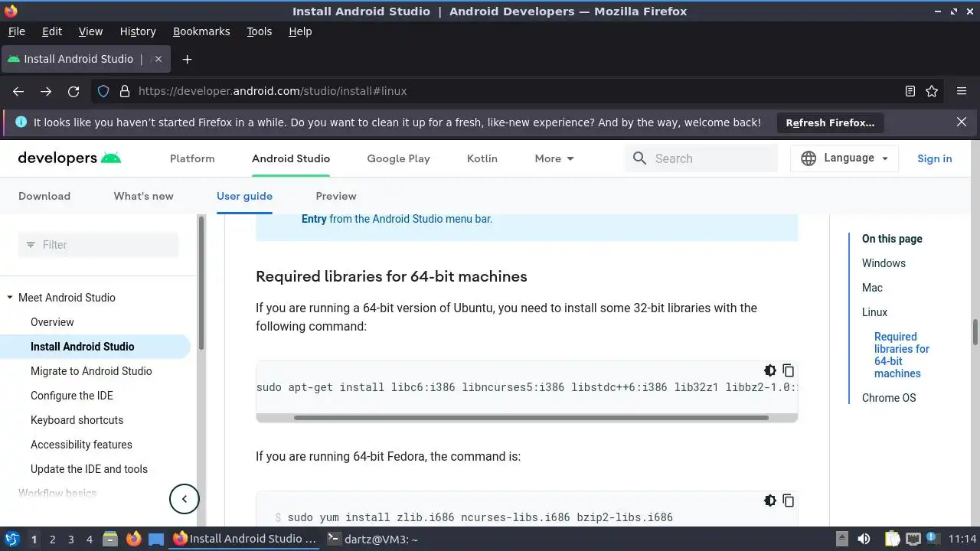Open the View menu

90,31
